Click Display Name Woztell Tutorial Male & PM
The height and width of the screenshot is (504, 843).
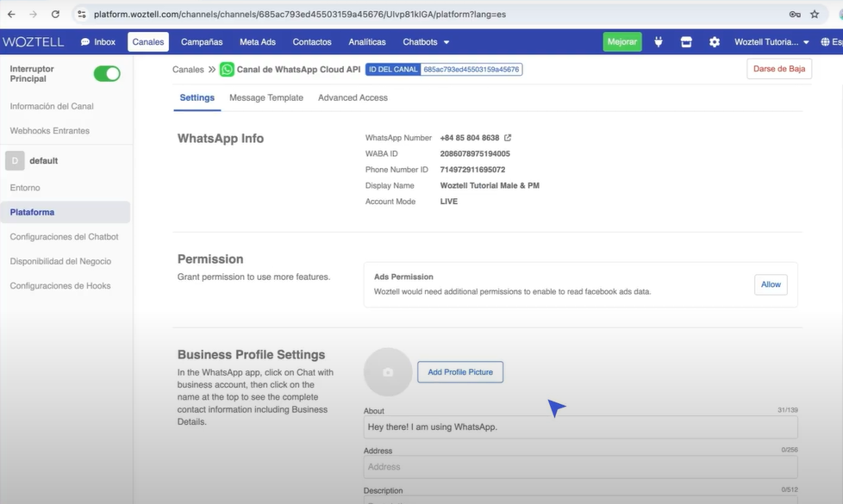[x=490, y=186]
